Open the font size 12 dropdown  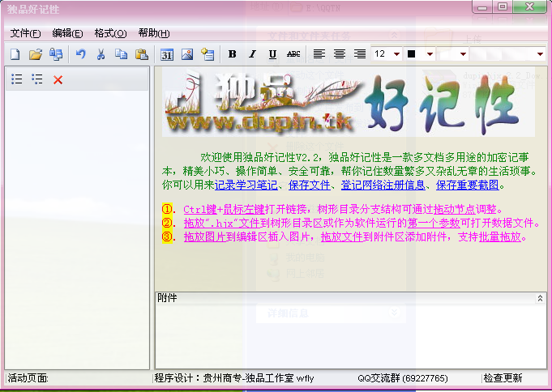click(396, 53)
